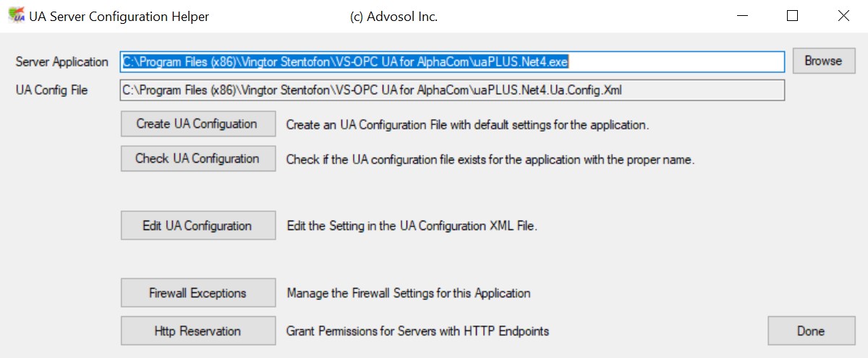
Task: Click the Done button
Action: click(810, 331)
